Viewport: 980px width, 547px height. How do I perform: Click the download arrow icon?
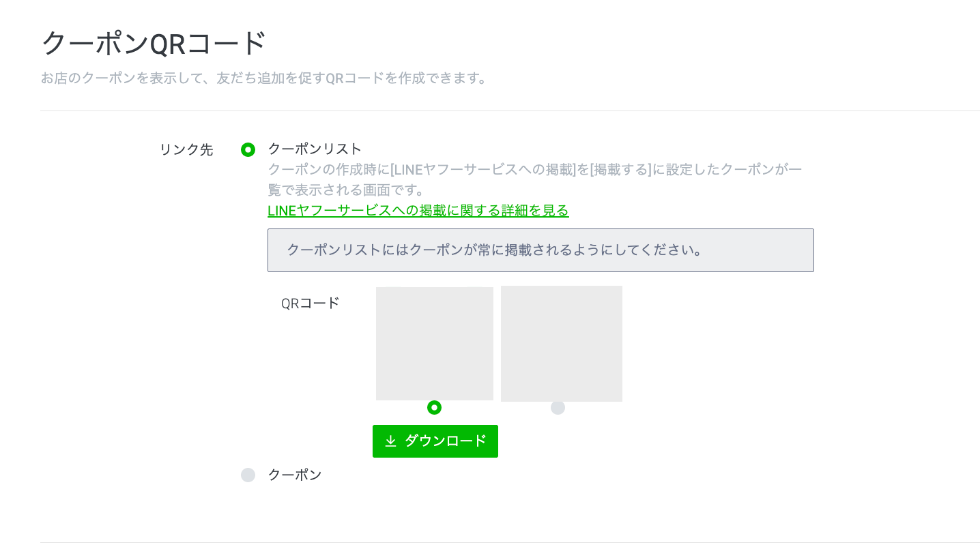tap(390, 441)
